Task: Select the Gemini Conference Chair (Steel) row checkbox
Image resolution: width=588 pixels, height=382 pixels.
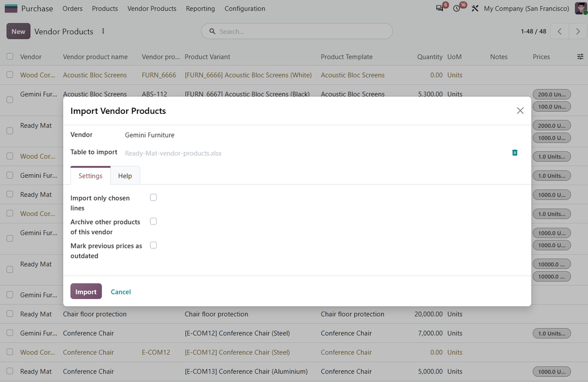Action: [10, 333]
